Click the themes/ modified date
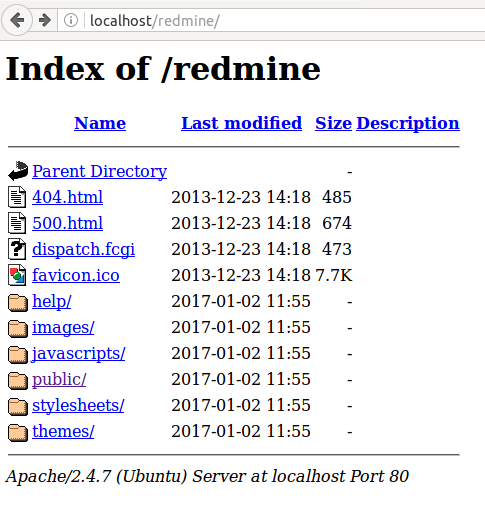485x531 pixels. tap(241, 432)
